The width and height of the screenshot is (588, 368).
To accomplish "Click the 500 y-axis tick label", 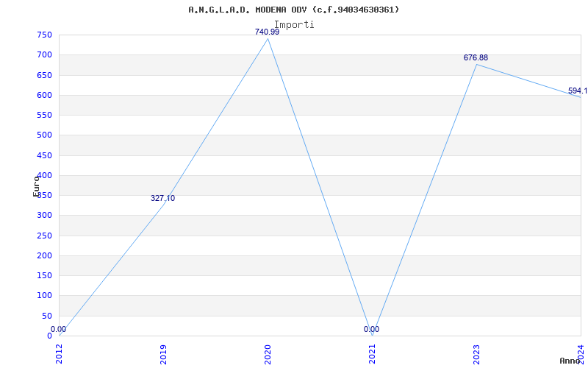I will point(44,135).
